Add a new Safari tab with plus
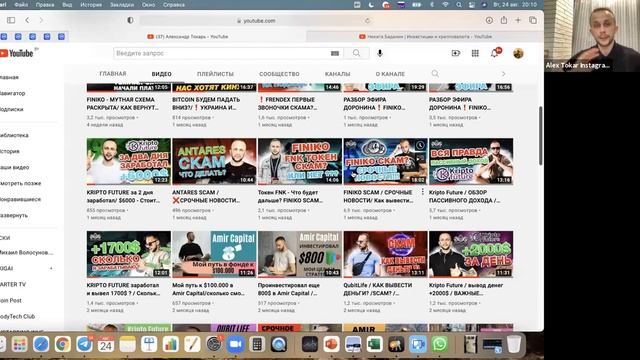The image size is (640, 360). (x=518, y=20)
